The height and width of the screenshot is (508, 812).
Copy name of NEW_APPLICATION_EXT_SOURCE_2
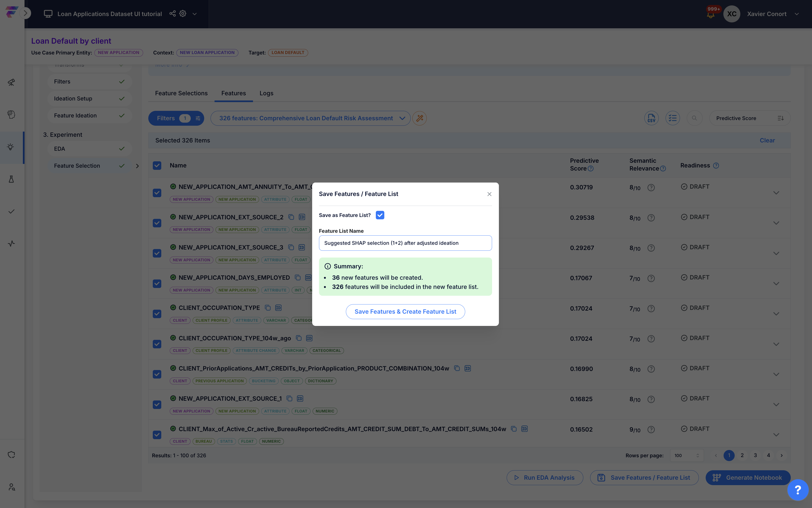(291, 217)
